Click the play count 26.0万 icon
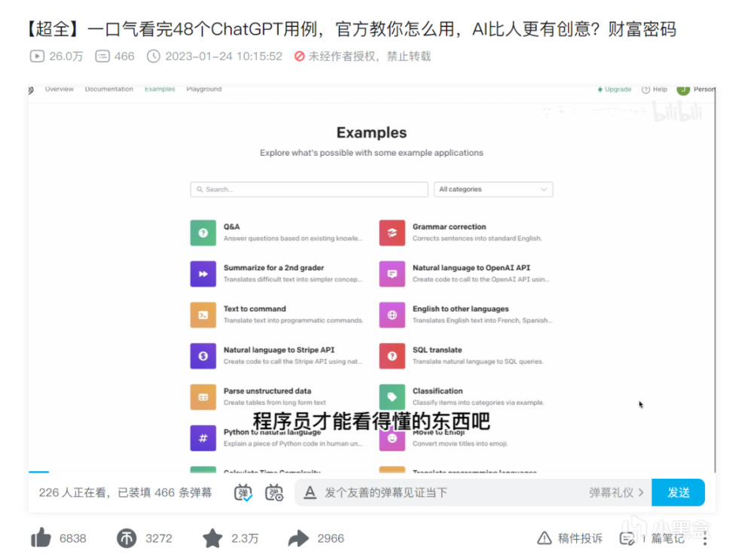Viewport: 732px width, 560px height. click(37, 56)
